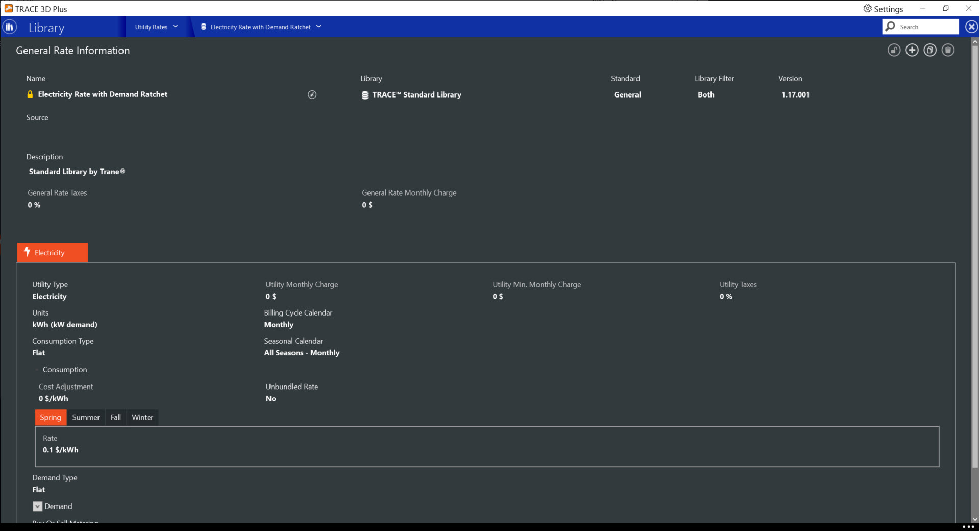Click the scrollbar down arrow
This screenshot has height=531, width=980.
pyautogui.click(x=975, y=519)
